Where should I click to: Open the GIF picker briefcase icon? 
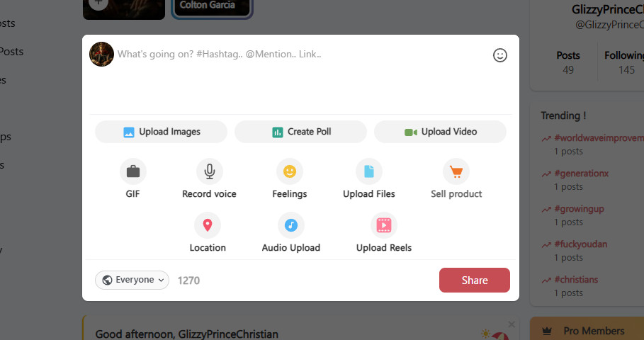point(132,171)
